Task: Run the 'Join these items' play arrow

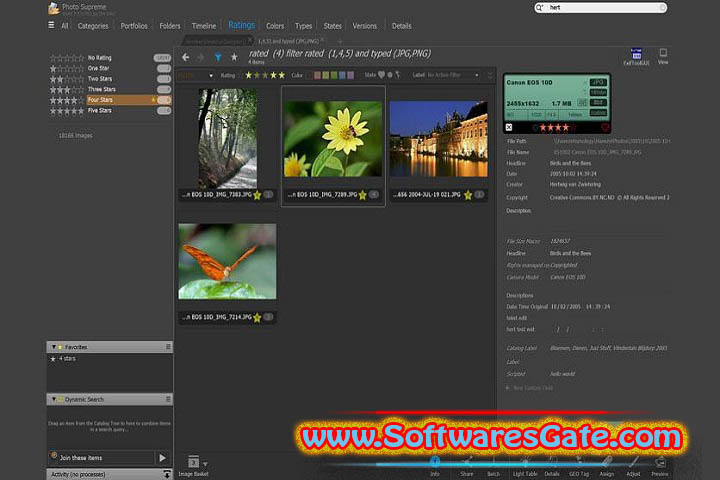Action: click(163, 458)
